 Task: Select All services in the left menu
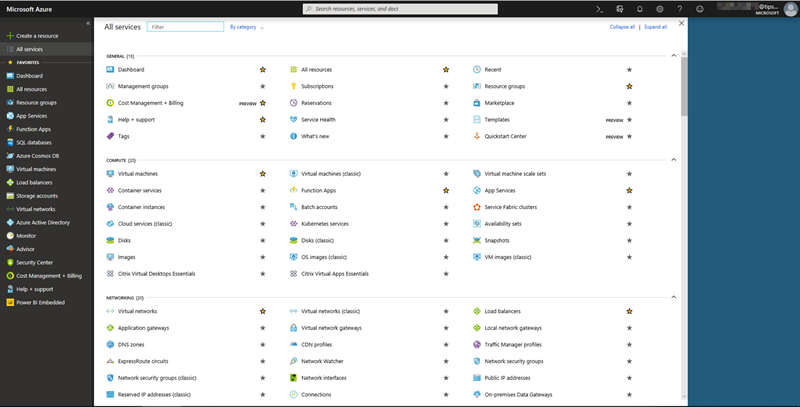(29, 48)
